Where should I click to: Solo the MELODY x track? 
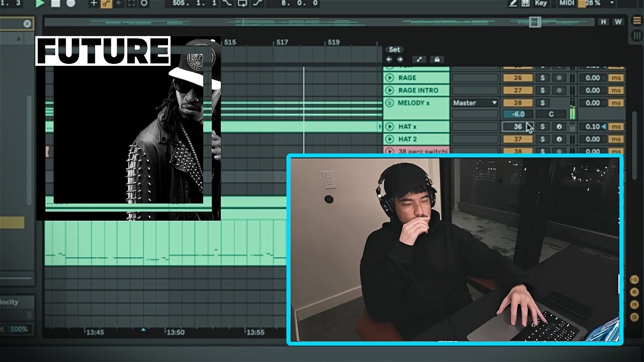[x=542, y=103]
